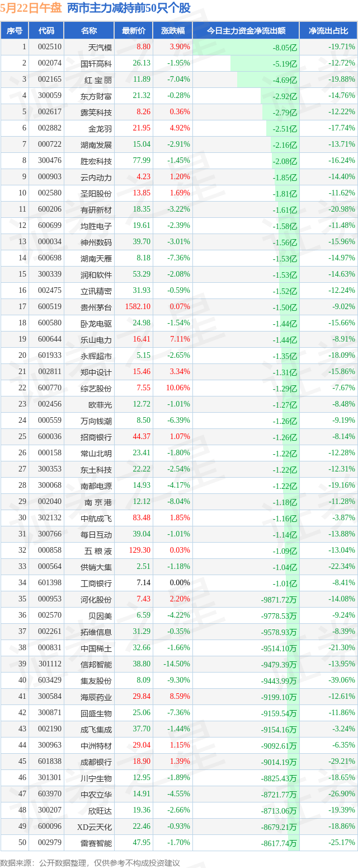
Task: Click stock code 000559
Action: tap(50, 421)
